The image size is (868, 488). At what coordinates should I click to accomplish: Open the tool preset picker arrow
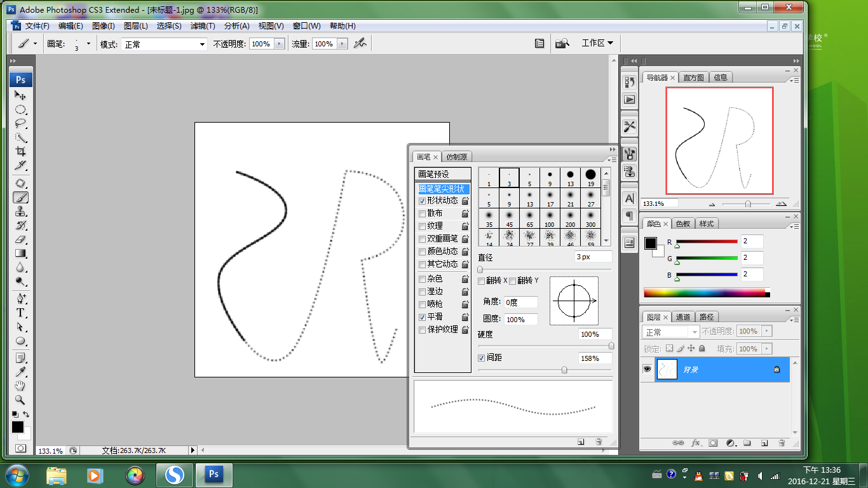point(34,44)
